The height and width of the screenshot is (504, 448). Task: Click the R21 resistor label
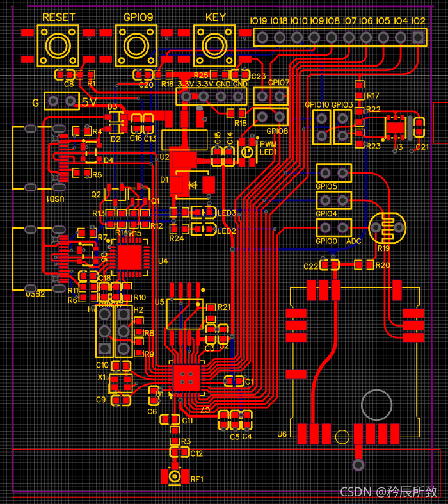(x=224, y=307)
